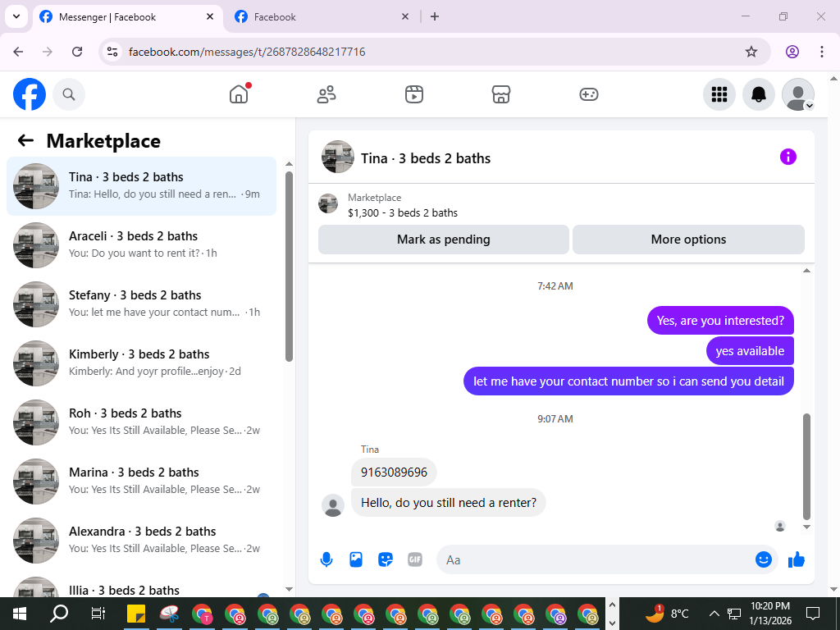The image size is (840, 630).
Task: Open a new browser tab
Action: 435,16
